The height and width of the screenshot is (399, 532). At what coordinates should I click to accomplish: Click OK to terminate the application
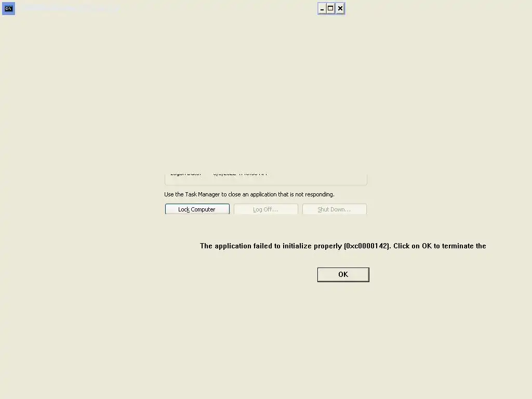[343, 274]
